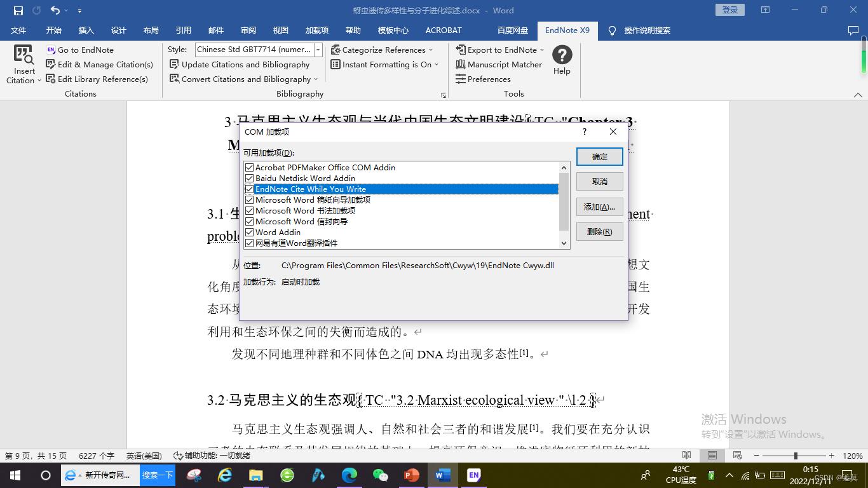Open the Manuscript Matcher tool

[499, 64]
